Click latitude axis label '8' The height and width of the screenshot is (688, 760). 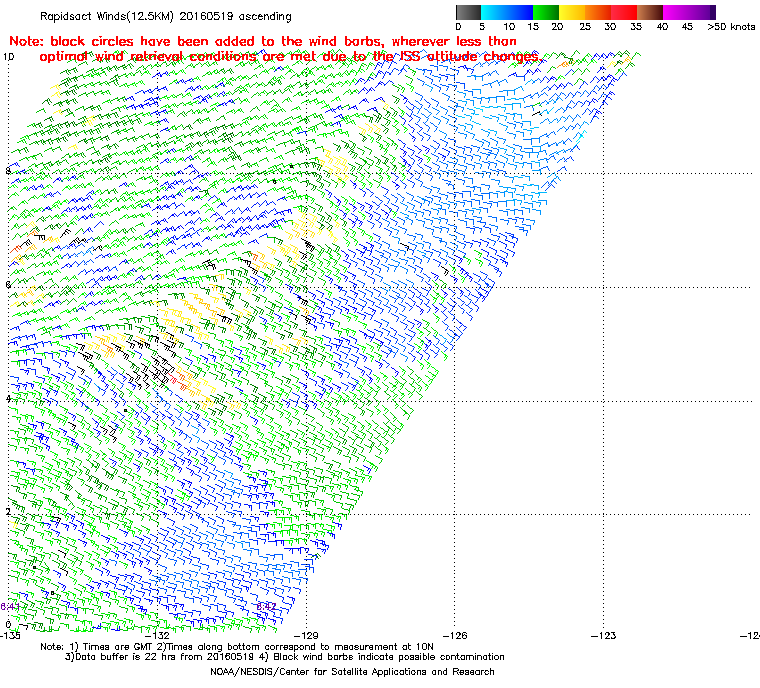[x=8, y=171]
